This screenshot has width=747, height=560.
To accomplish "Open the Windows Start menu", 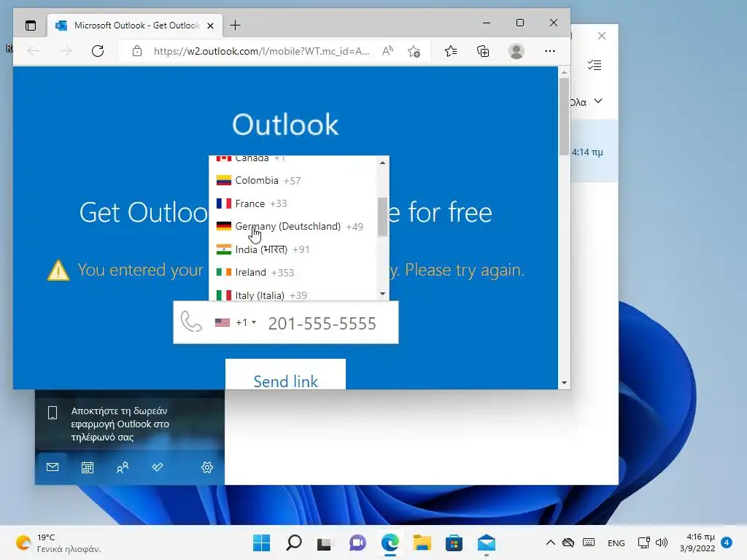I will (x=262, y=542).
